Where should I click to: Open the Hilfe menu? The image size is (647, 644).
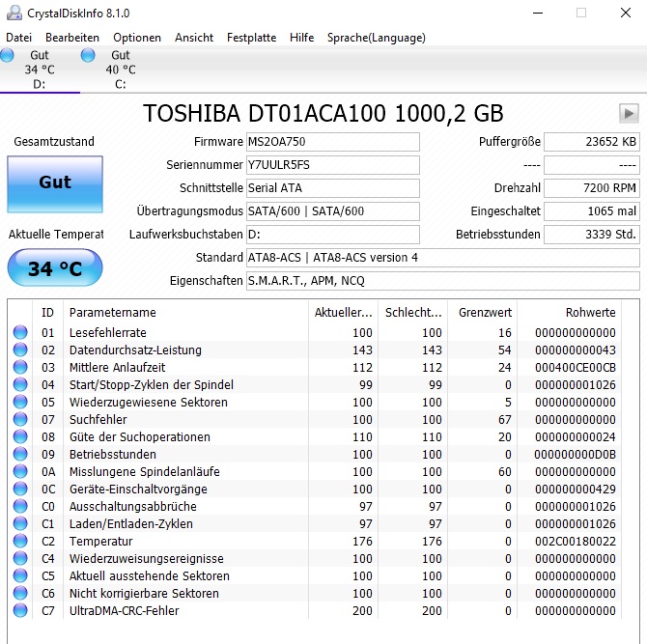[x=301, y=38]
